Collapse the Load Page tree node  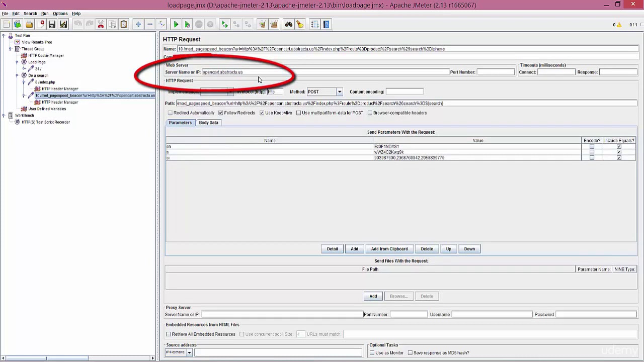pos(17,62)
